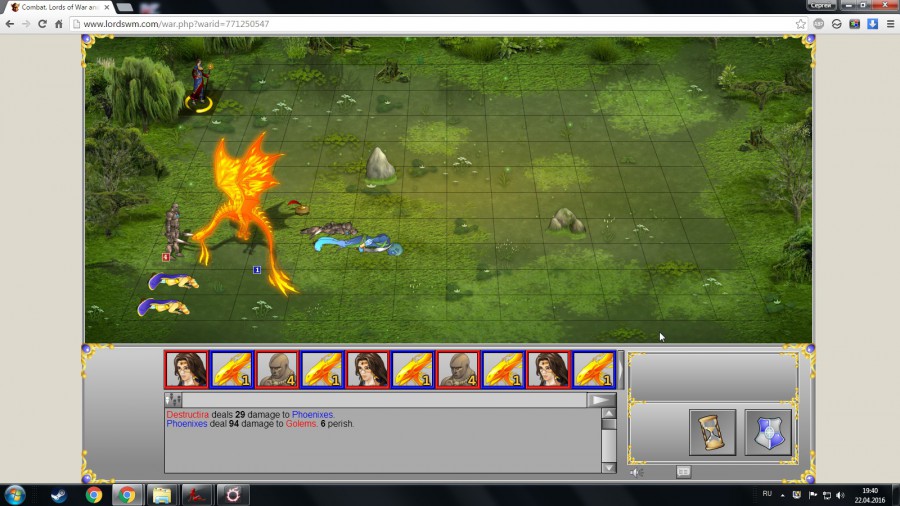Click the combat log scroll-up arrow
900x506 pixels.
(608, 413)
